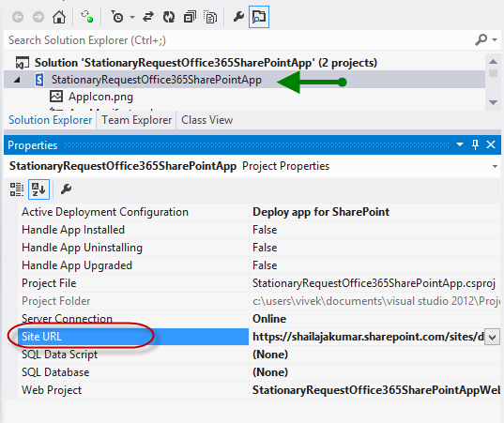504x423 pixels.
Task: Refresh the Solution Explorer
Action: tap(169, 17)
